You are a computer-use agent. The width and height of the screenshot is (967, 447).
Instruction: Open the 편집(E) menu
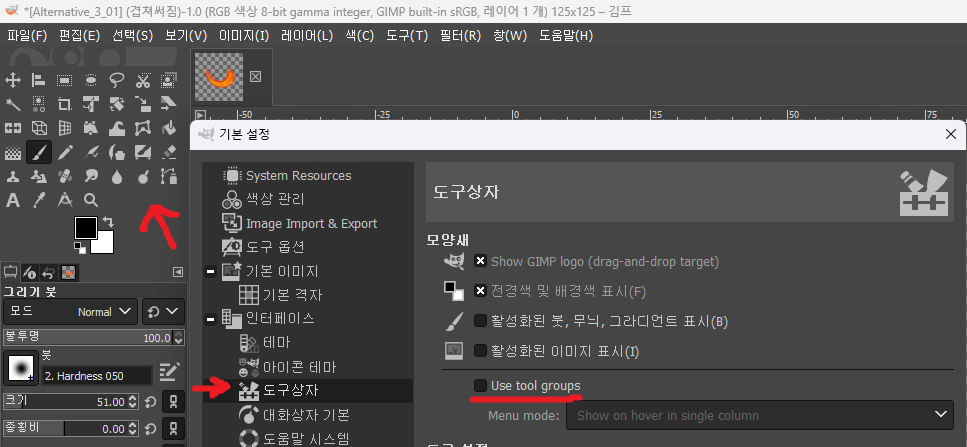click(x=80, y=36)
